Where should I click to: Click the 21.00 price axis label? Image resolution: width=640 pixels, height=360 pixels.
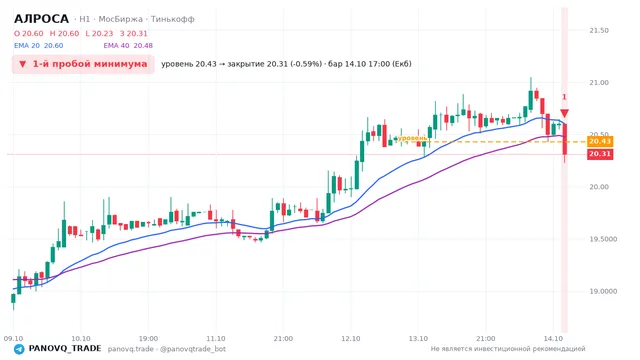coord(599,83)
